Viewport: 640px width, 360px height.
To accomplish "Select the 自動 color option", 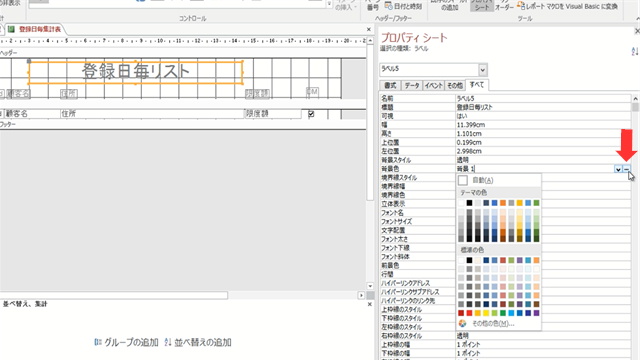I will [x=476, y=180].
